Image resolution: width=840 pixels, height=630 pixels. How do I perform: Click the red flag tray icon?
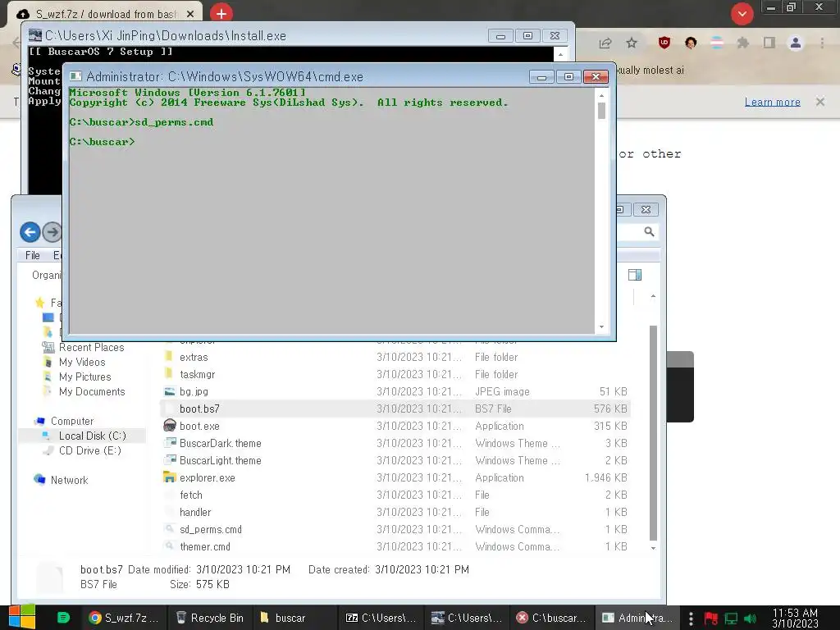[x=711, y=619]
